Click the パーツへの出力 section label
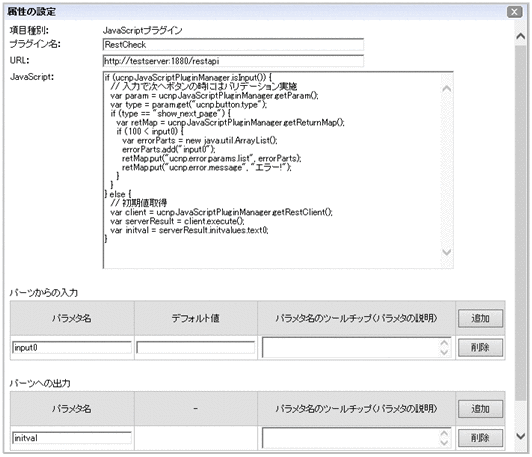The image size is (532, 457). click(x=40, y=383)
